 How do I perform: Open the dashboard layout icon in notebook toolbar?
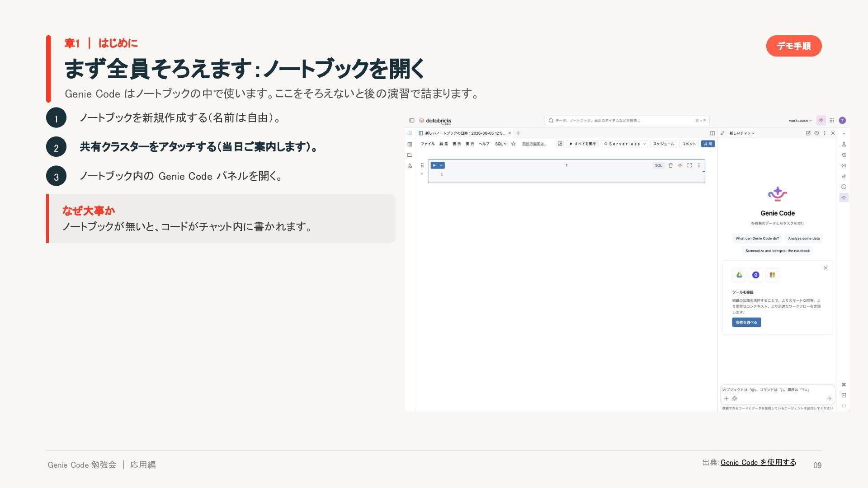point(560,144)
